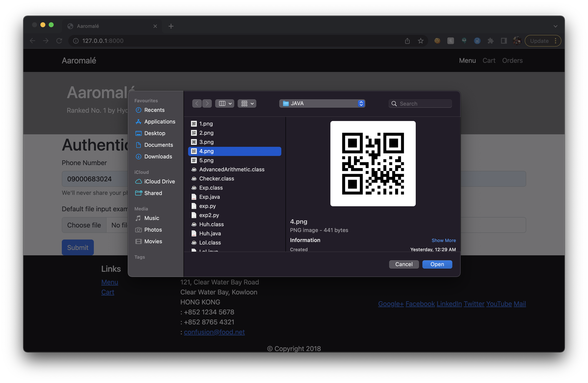
Task: Click the Menu footer link
Action: coord(109,282)
